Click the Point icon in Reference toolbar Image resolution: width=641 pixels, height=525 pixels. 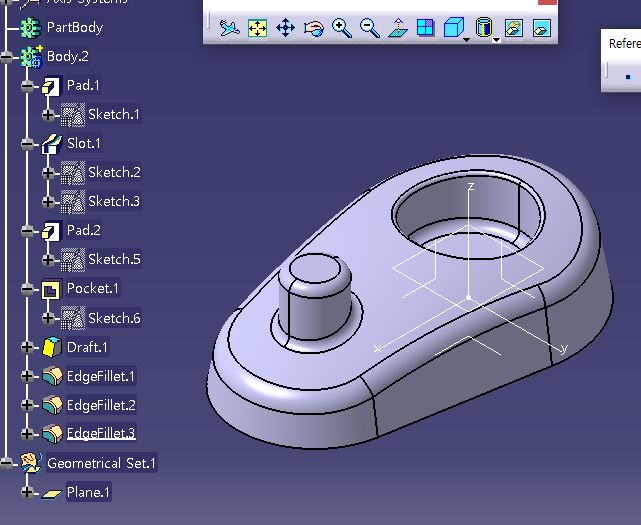[628, 77]
